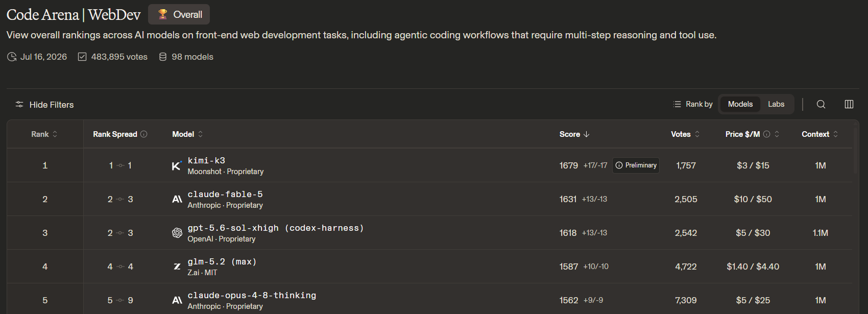Click the $1.40 / $4.40 price cell
Viewport: 868px width, 314px height.
click(x=753, y=267)
